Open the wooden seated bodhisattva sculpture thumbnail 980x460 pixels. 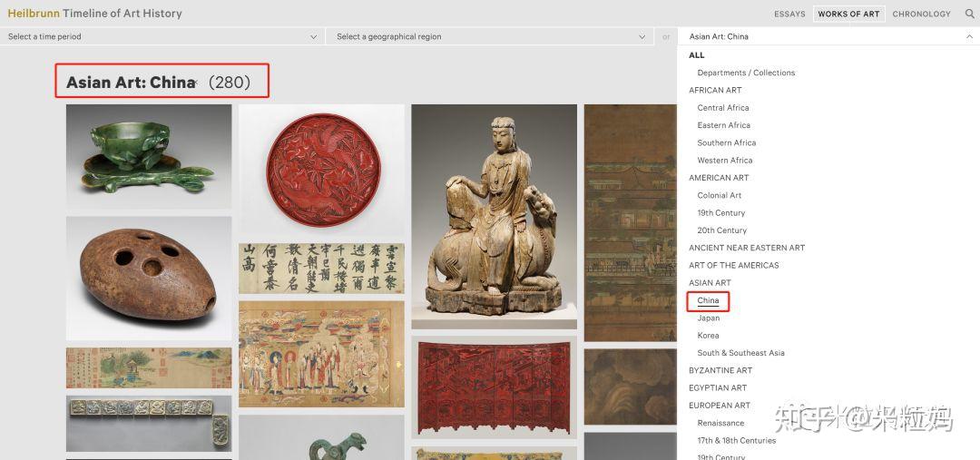[x=494, y=216]
